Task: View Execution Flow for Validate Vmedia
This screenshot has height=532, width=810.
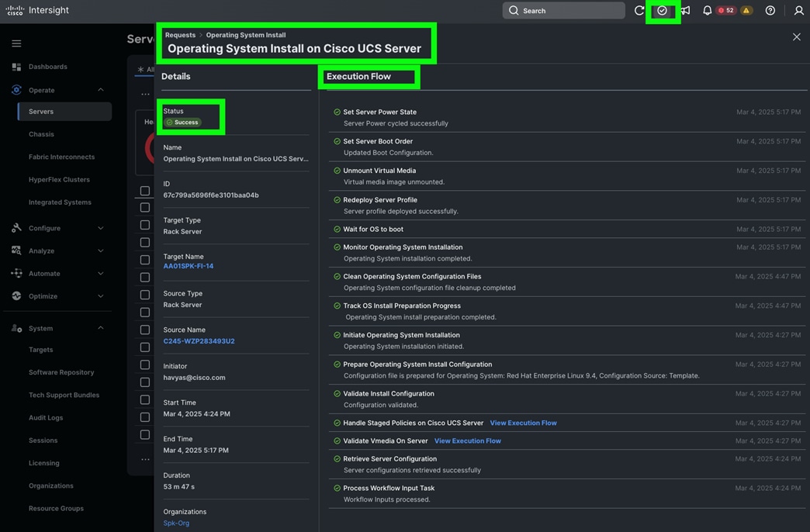Action: click(x=468, y=440)
